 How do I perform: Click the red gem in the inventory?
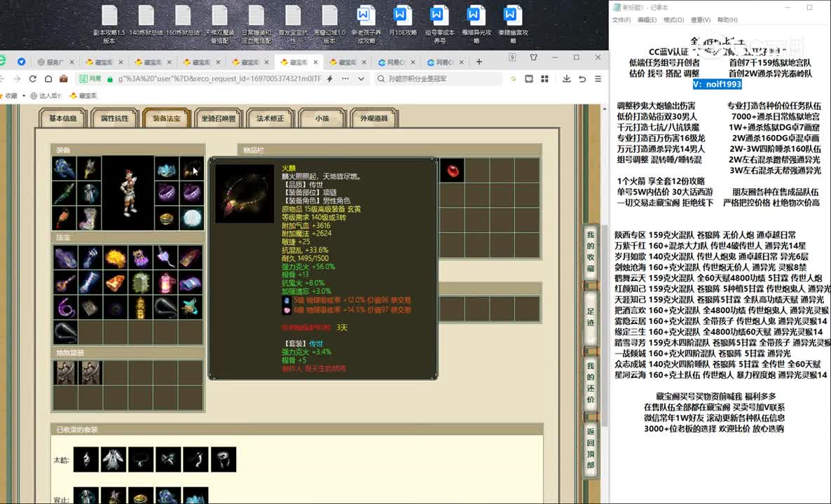[x=451, y=171]
